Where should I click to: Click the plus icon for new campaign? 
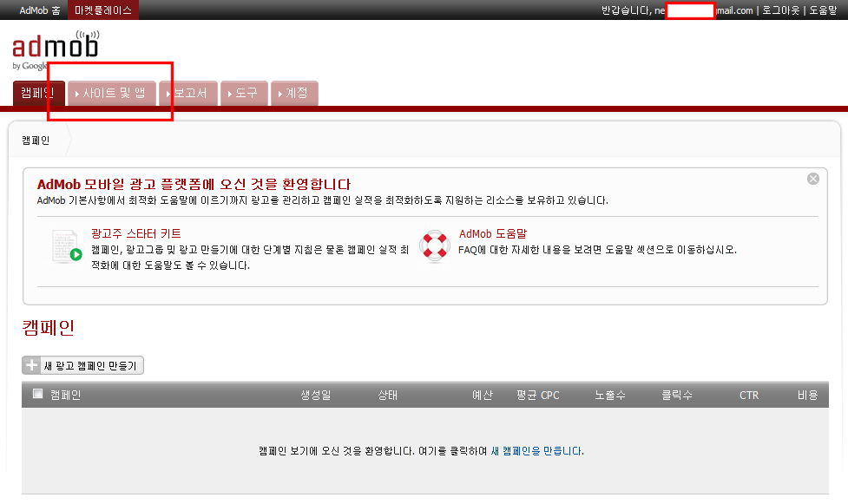tap(33, 366)
